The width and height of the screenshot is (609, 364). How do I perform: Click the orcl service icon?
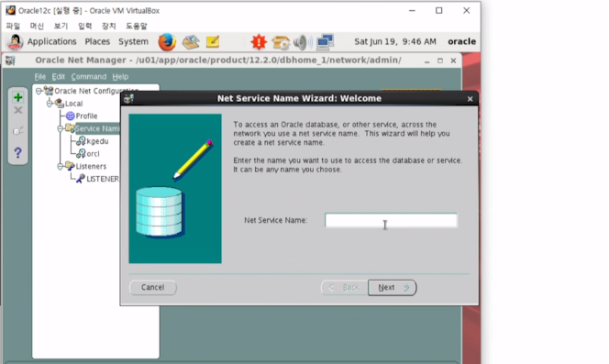tap(81, 153)
